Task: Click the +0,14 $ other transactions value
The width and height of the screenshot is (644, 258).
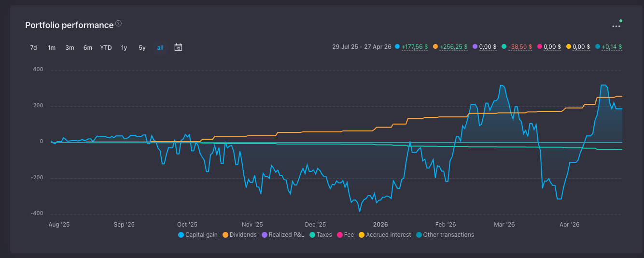Action: click(612, 47)
